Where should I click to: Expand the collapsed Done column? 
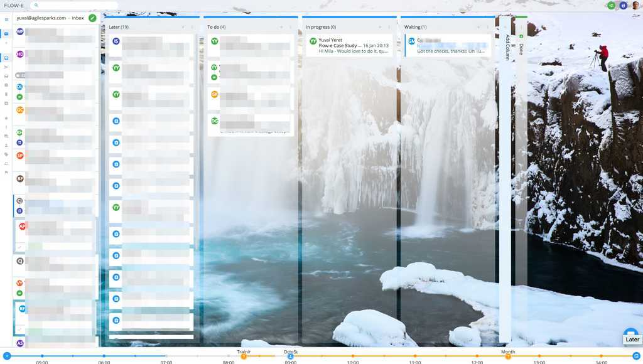click(x=521, y=47)
